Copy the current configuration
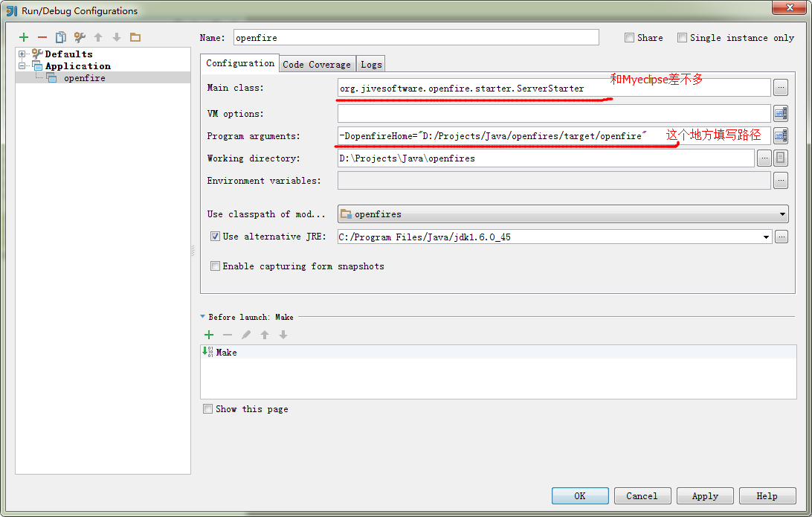The image size is (812, 517). coord(62,36)
